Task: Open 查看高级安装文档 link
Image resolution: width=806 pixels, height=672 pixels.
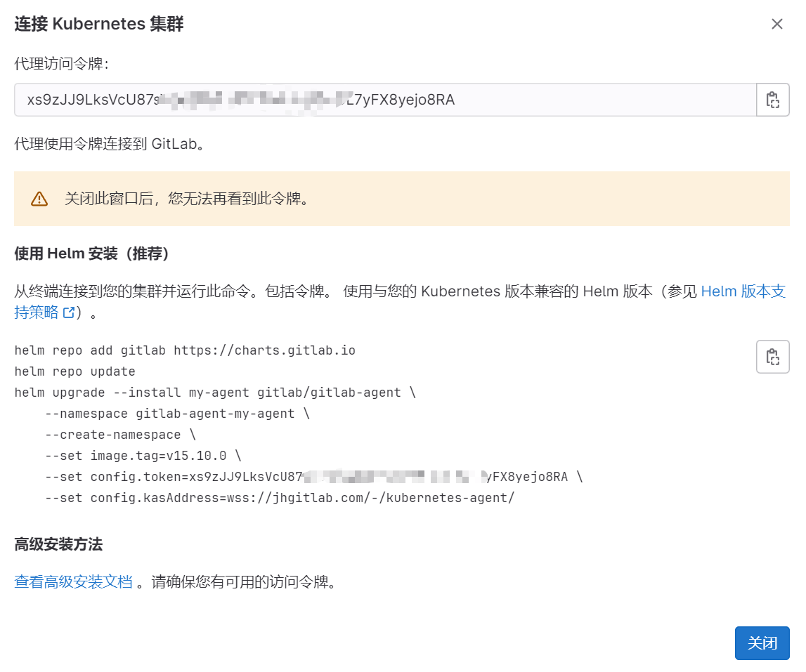Action: pyautogui.click(x=74, y=582)
